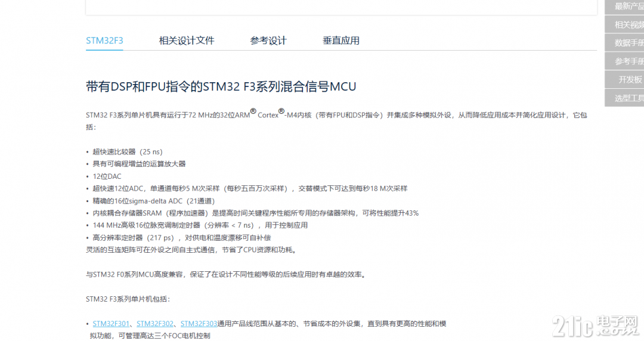The image size is (644, 341).
Task: Click bullet starting 高分辨率定时器（217 ps）
Action: point(181,237)
